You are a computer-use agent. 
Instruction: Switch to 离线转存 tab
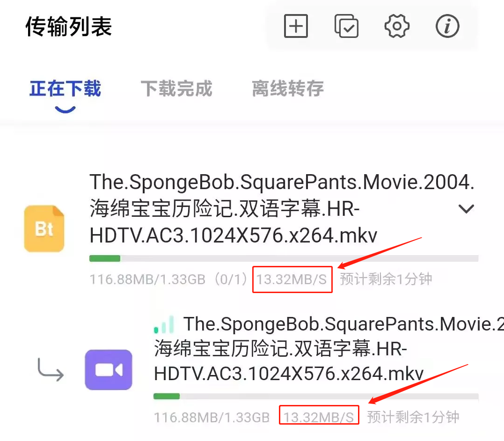coord(288,89)
